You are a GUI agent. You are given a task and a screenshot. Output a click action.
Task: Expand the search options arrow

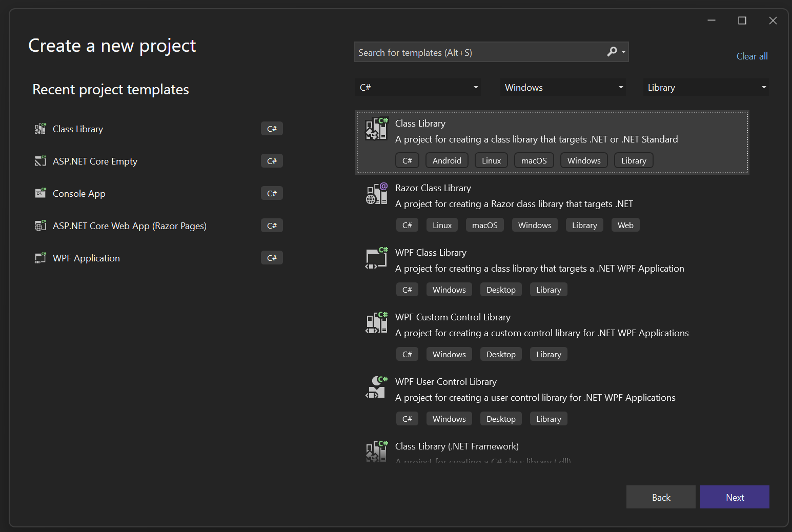tap(623, 52)
